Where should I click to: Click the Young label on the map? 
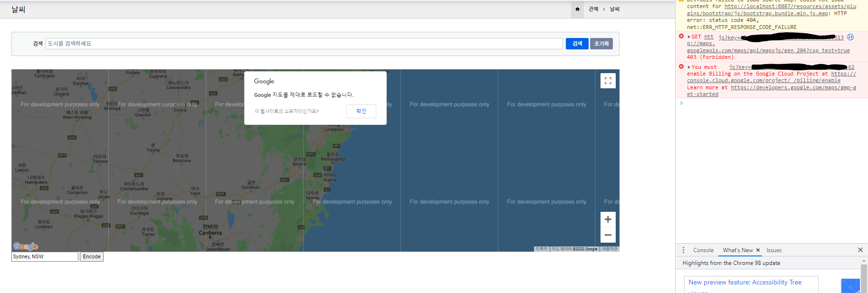click(153, 148)
